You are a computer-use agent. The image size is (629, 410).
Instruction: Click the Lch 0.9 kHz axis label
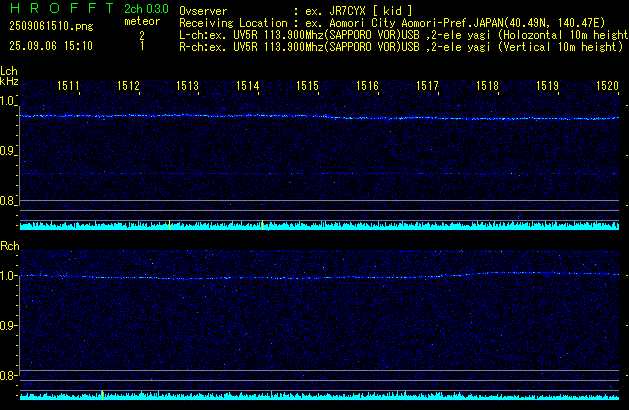[7, 151]
